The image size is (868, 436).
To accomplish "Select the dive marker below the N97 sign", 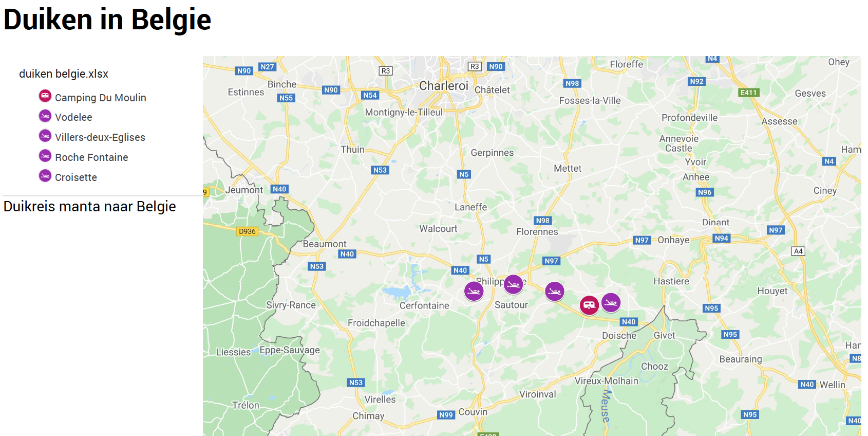I will click(x=555, y=292).
